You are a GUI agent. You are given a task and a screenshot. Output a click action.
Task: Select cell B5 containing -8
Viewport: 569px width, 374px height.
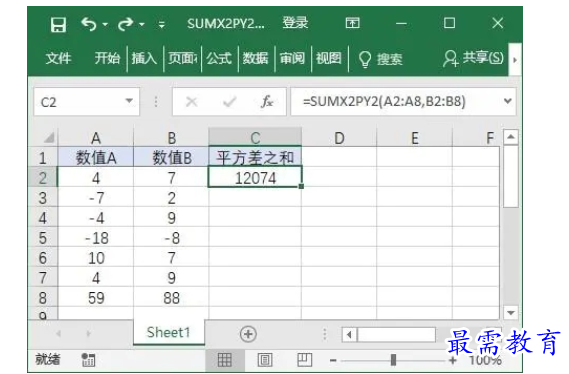[x=171, y=238]
